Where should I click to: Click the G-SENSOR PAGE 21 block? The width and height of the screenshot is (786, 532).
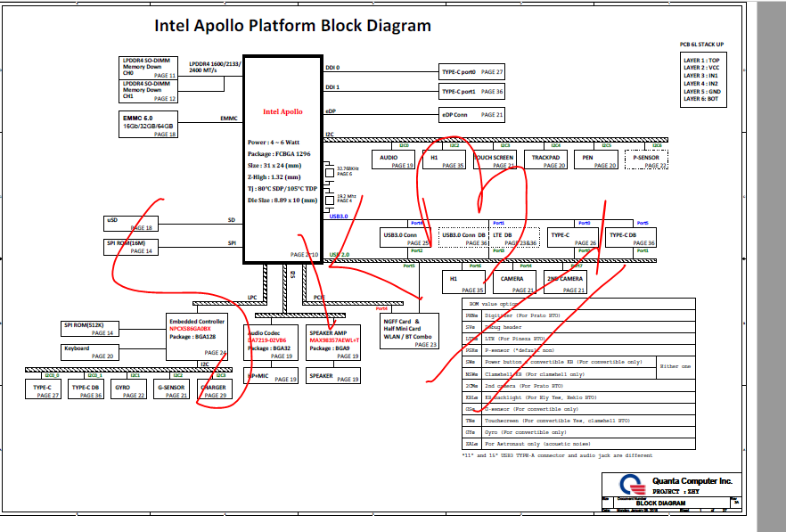coord(171,389)
